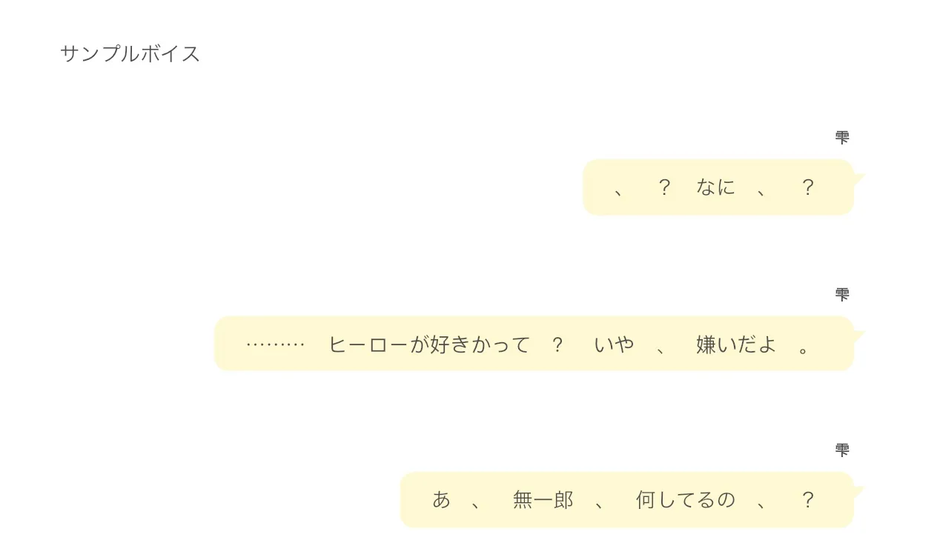Click the question mark just before なに
Screen dimensions: 940x560
click(x=663, y=187)
